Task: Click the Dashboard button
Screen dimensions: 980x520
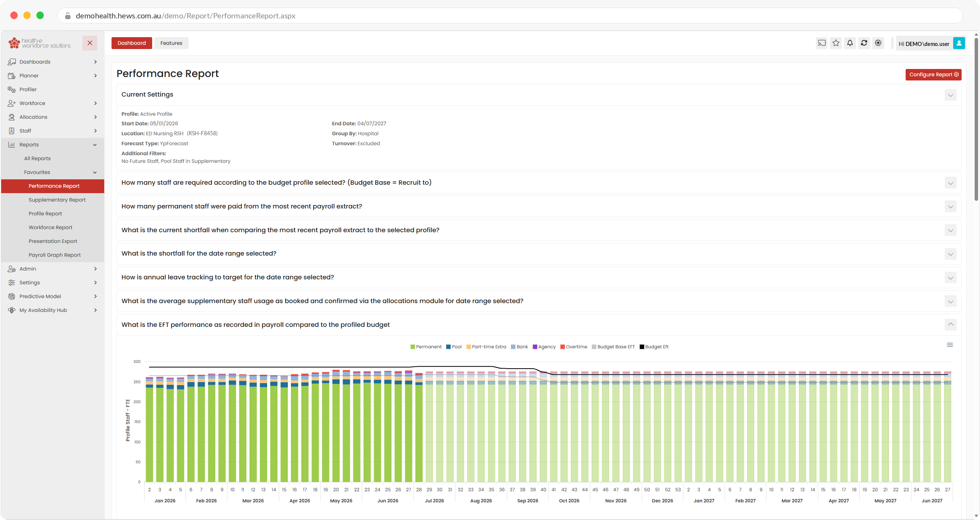Action: 131,43
